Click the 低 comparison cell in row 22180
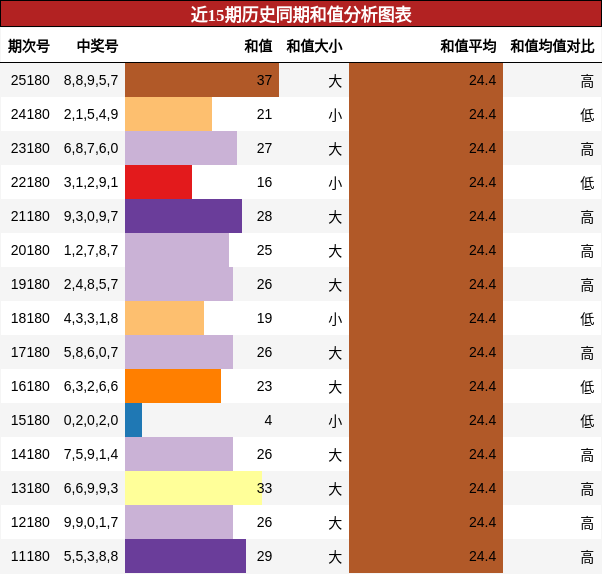The height and width of the screenshot is (574, 602). [x=587, y=183]
